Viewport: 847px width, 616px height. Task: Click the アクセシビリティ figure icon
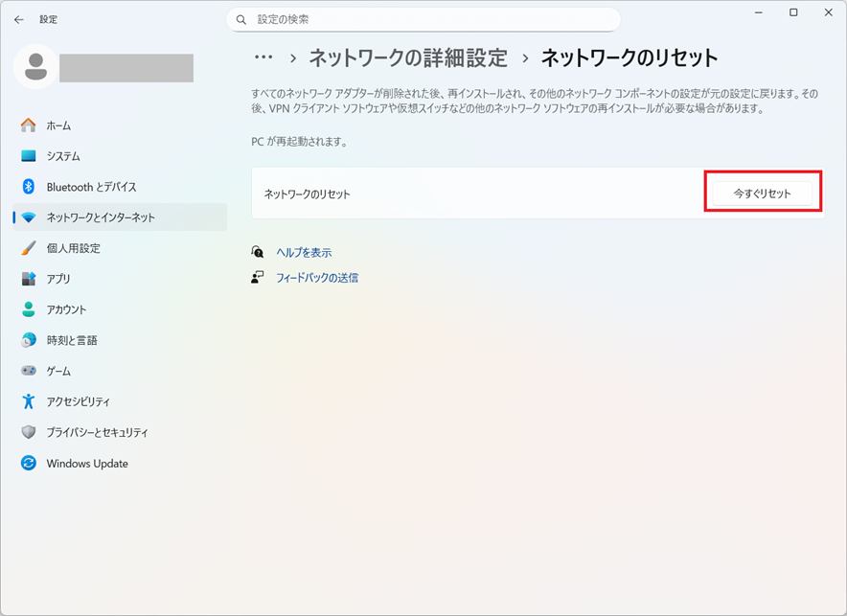tap(29, 401)
